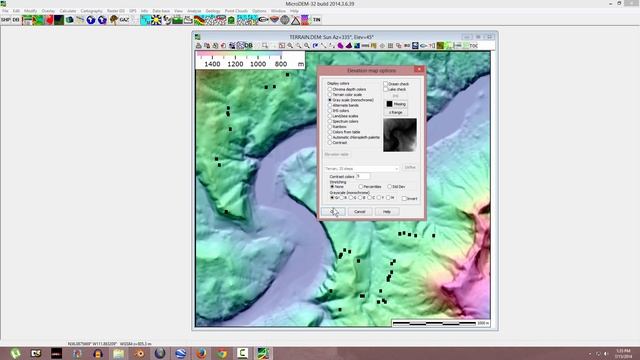Click the TOC button in map window toolbar
Screen dimensions: 640x360
473,46
